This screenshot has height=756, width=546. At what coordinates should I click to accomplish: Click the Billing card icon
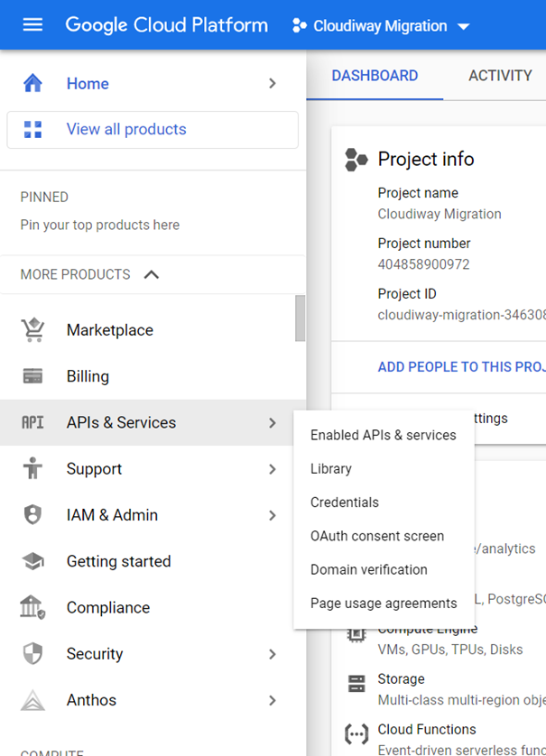(32, 376)
